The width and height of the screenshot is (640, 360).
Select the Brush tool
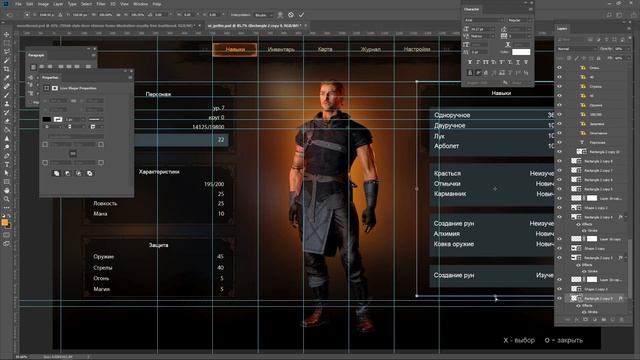pyautogui.click(x=7, y=95)
